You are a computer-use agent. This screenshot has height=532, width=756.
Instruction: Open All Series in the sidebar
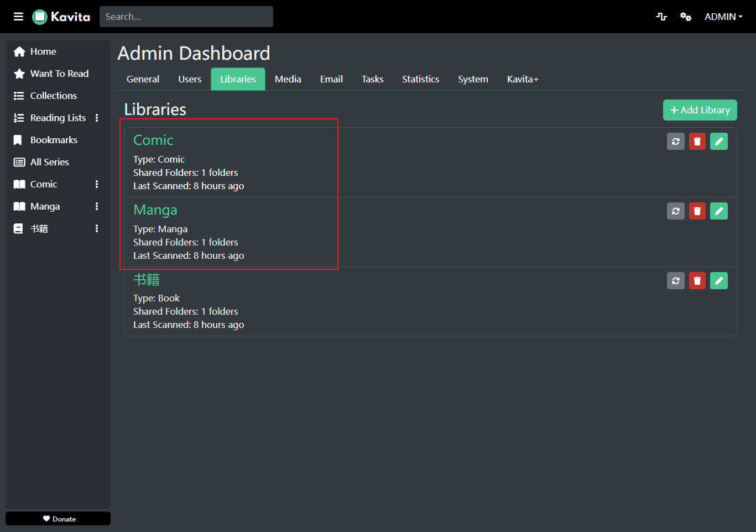coord(50,162)
